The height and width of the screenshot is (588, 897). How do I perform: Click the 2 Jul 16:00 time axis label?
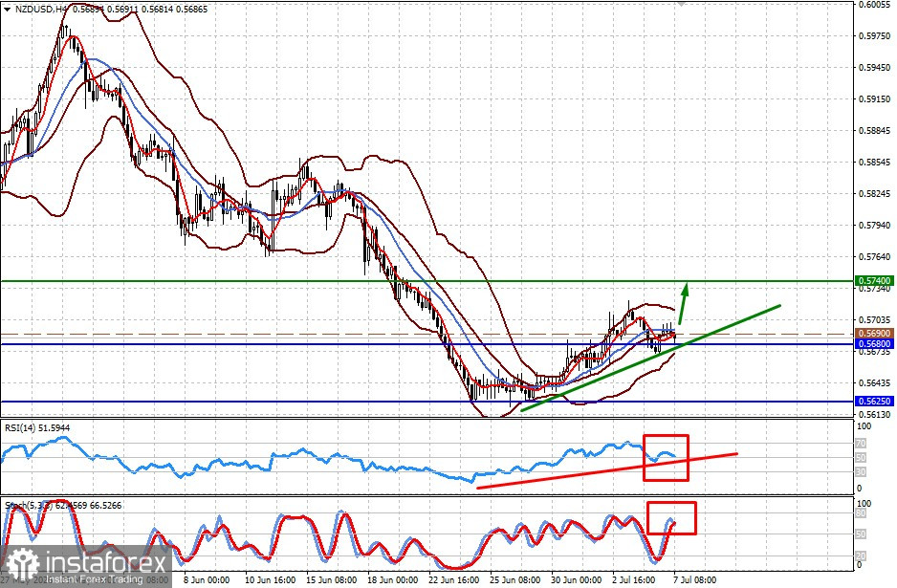click(x=634, y=580)
